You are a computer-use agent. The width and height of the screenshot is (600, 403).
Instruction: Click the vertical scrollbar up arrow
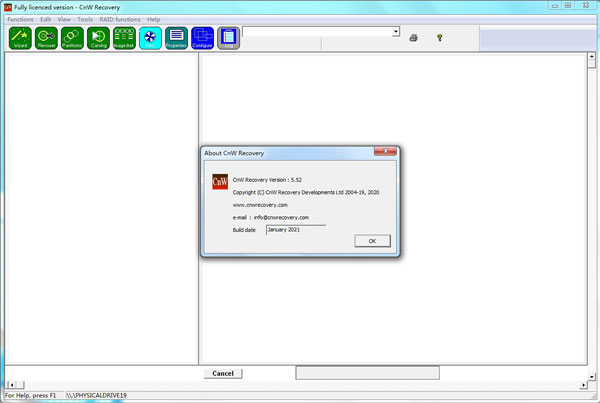[x=592, y=56]
